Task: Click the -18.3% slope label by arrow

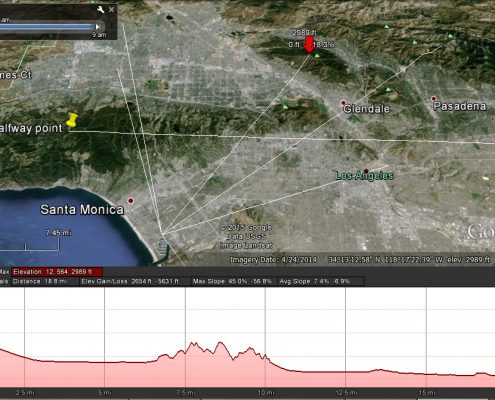Action: 323,45
